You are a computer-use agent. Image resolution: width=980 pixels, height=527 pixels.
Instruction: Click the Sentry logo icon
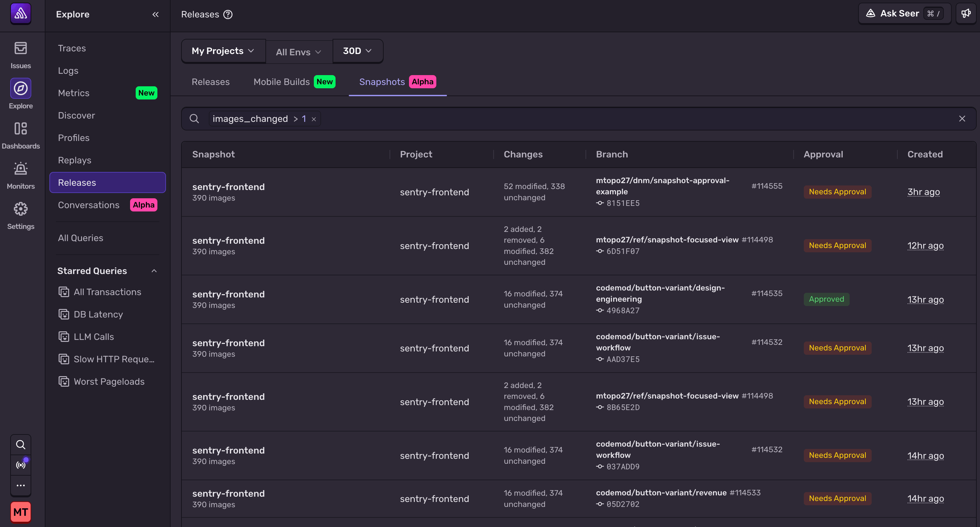[x=20, y=14]
